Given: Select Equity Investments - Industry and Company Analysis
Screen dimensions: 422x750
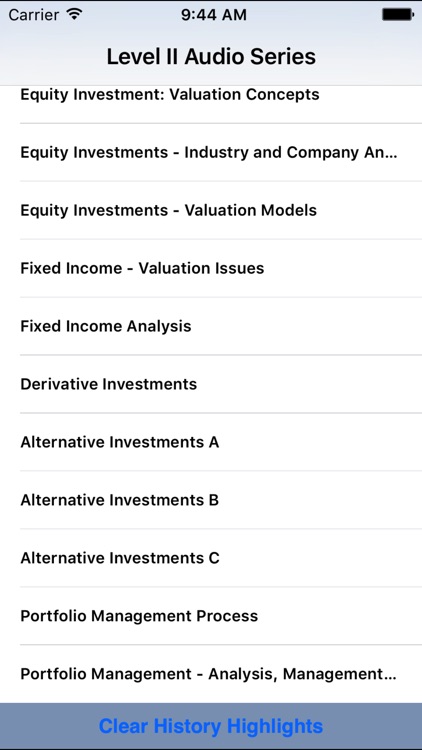Looking at the screenshot, I should coord(211,152).
